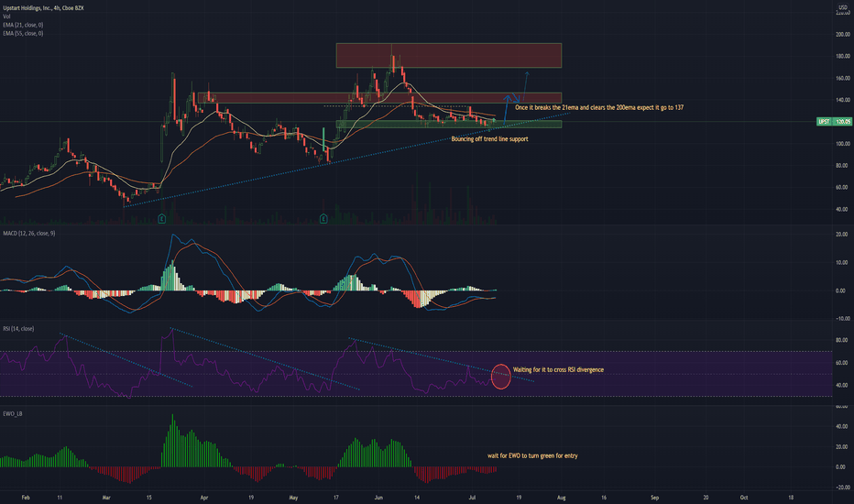Select the UPST 120.05 price label

(835, 122)
